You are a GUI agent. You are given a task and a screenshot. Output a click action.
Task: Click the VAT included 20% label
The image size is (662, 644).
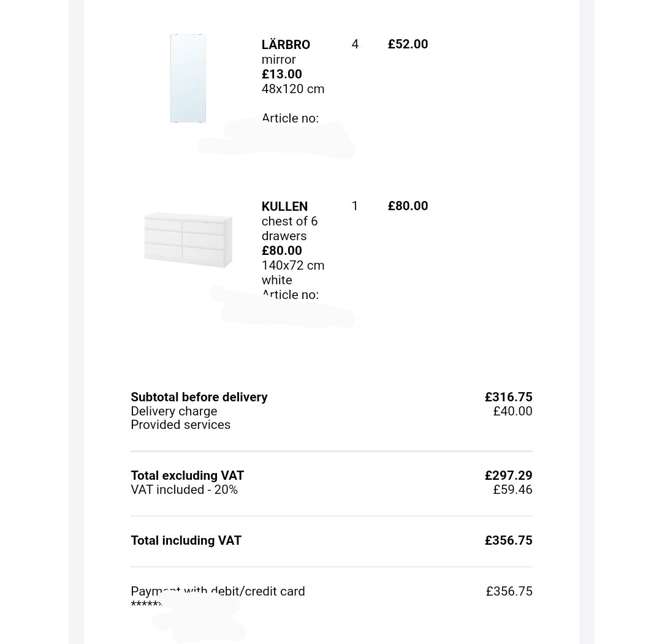point(184,490)
